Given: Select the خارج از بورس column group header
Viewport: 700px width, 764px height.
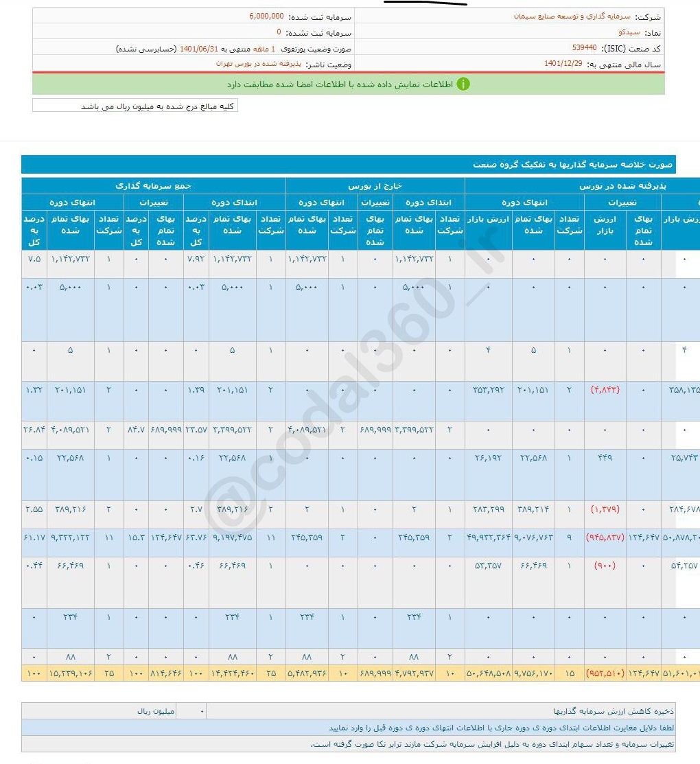Looking at the screenshot, I should point(375,186).
